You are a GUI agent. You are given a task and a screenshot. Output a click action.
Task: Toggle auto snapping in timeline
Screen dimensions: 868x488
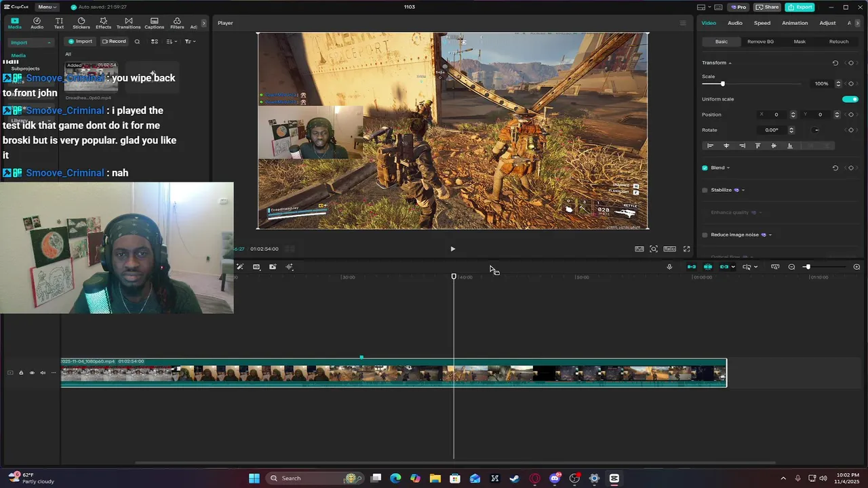click(708, 267)
